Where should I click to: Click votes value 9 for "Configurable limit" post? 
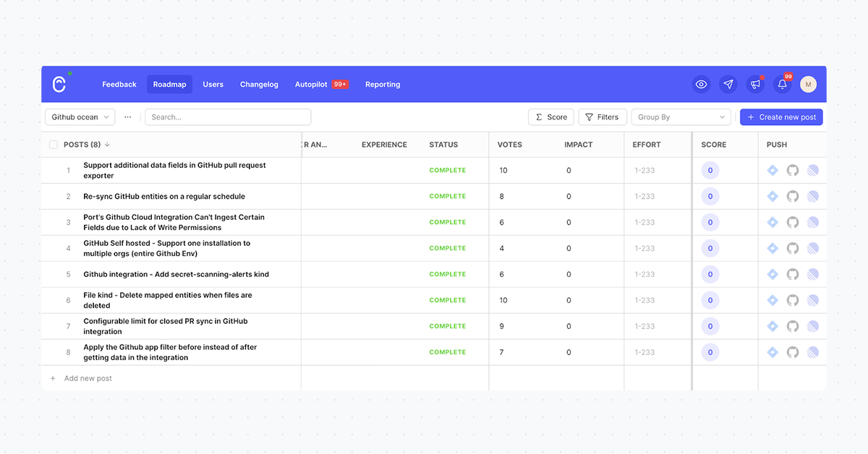tap(501, 327)
